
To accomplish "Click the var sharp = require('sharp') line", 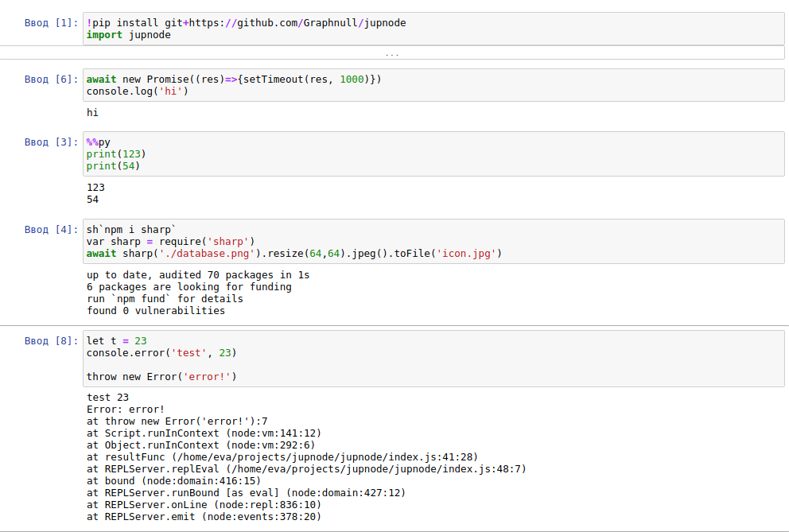I will (x=170, y=242).
